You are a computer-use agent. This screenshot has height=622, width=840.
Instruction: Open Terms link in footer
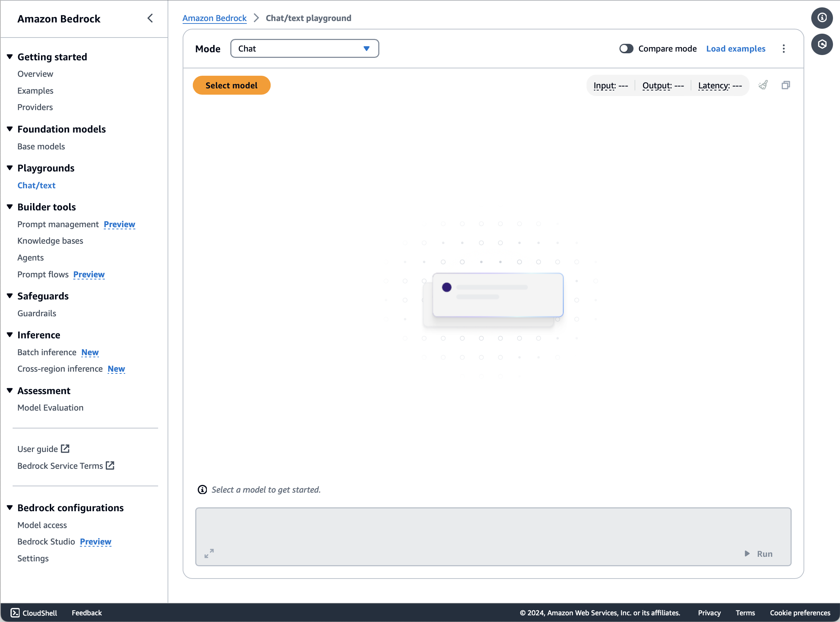pyautogui.click(x=745, y=613)
